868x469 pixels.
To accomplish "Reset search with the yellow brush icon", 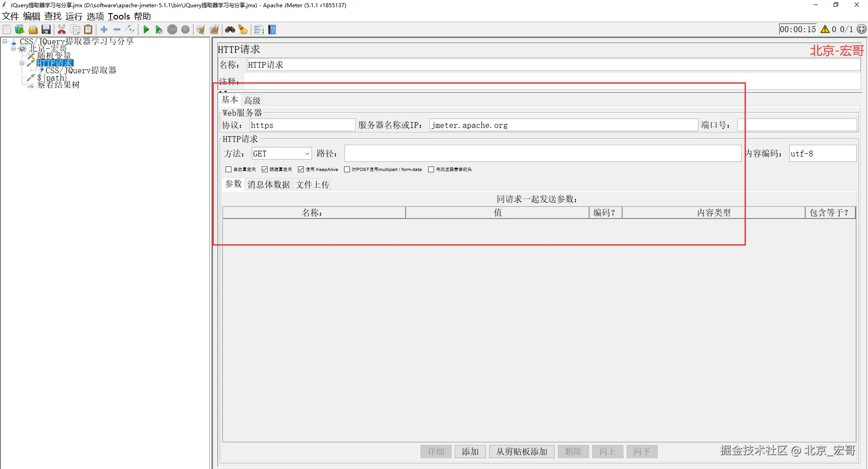I will (x=243, y=30).
